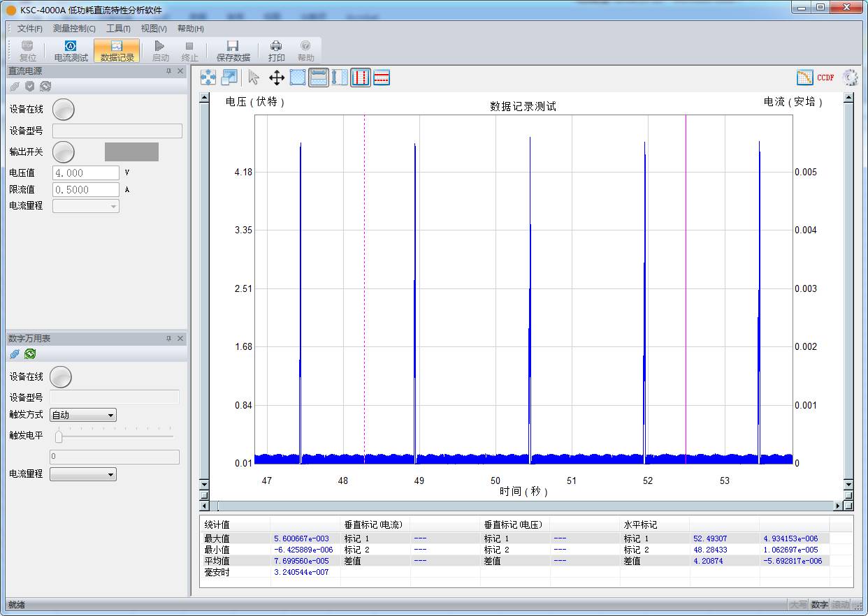Viewport: 868px width, 616px height.
Task: Click the 平均值 value 7.699560e-005
Action: click(x=301, y=561)
